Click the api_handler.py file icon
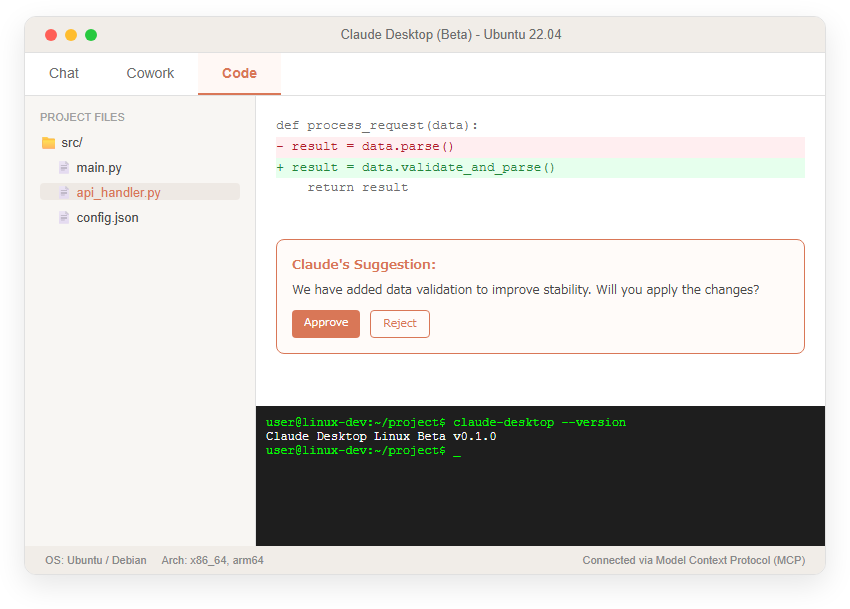The width and height of the screenshot is (850, 609). click(64, 193)
